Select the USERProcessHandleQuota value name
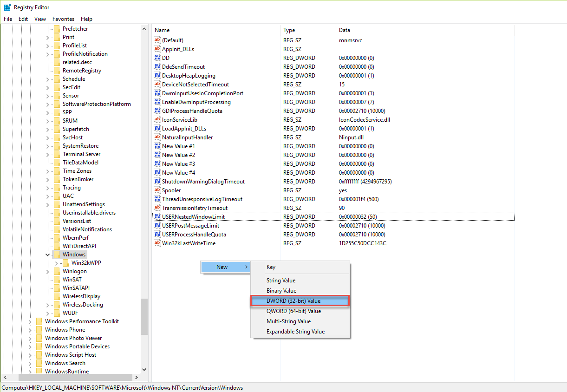Screen dimensions: 567x392 [194, 235]
